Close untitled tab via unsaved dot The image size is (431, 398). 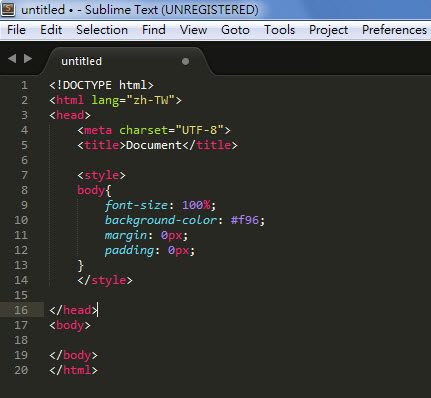point(186,61)
